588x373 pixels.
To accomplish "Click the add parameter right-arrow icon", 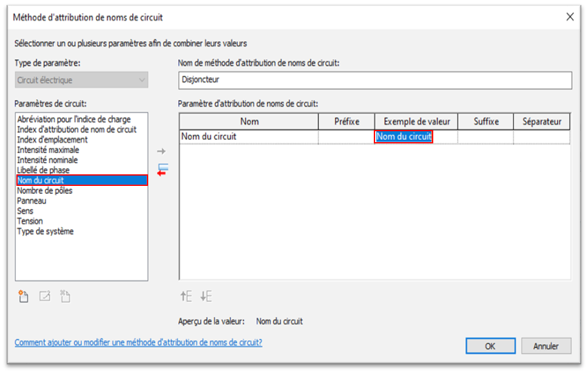I will click(161, 151).
